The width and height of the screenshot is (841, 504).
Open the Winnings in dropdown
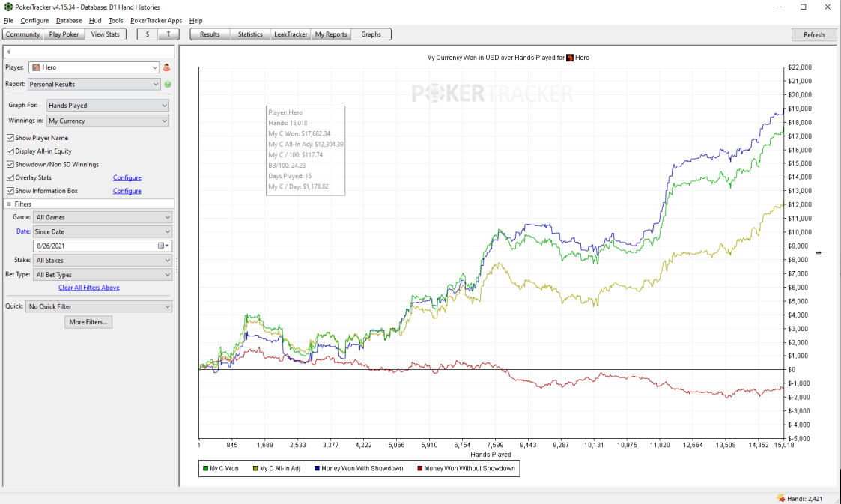pyautogui.click(x=108, y=121)
